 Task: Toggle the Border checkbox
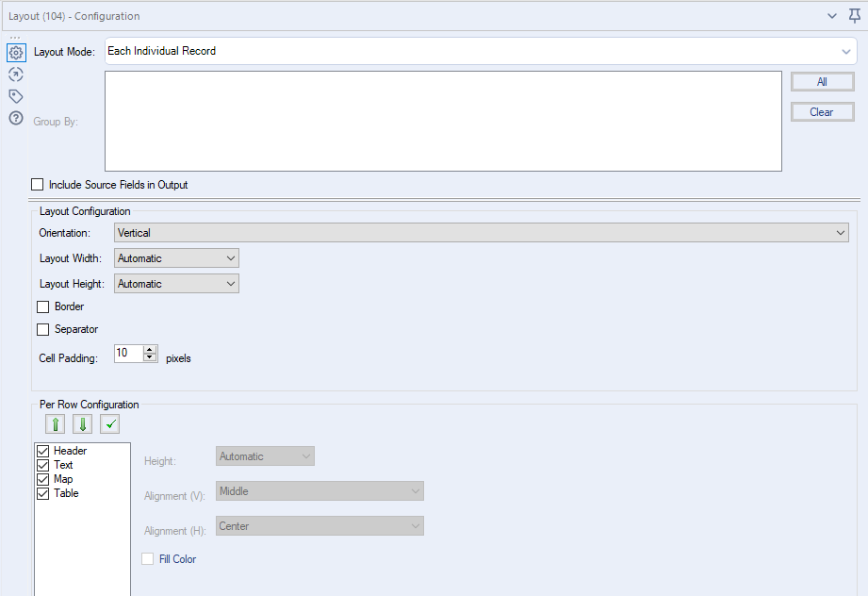coord(42,306)
